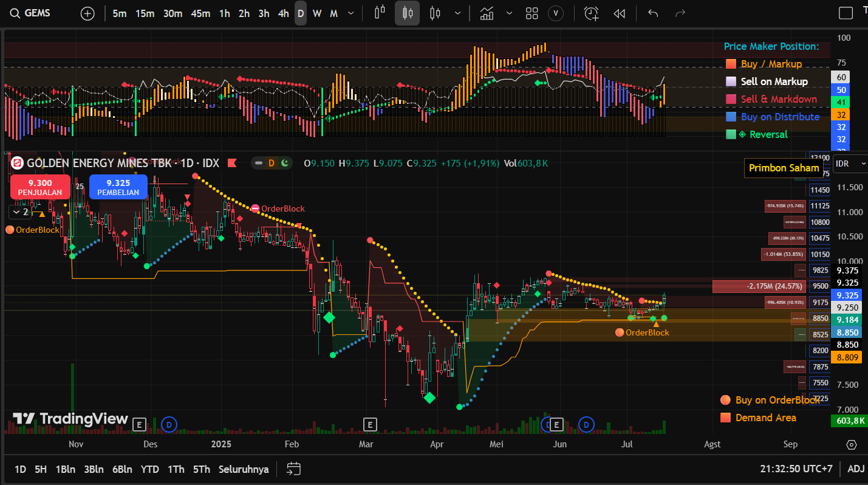The height and width of the screenshot is (485, 868).
Task: Select the highlighted candlestick chart style icon
Action: coord(407,13)
